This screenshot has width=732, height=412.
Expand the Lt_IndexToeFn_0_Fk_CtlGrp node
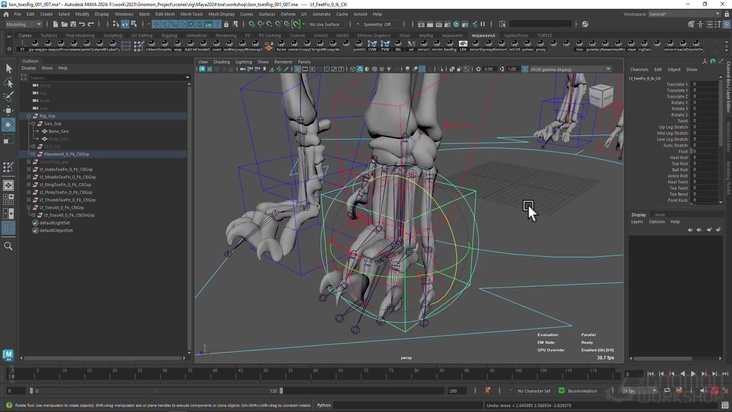[x=28, y=169]
